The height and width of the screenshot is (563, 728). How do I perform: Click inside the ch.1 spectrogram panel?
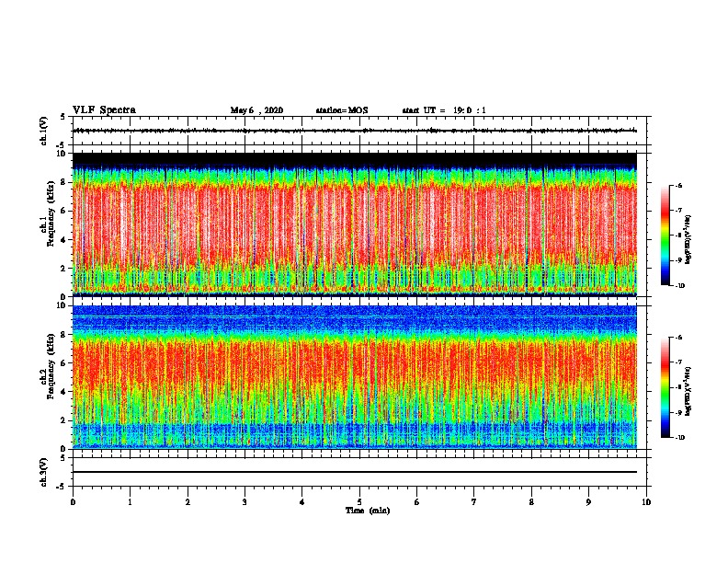pos(355,224)
